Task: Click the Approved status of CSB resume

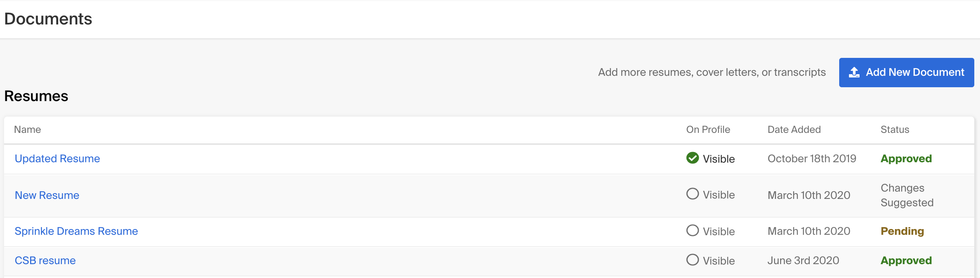Action: [906, 260]
